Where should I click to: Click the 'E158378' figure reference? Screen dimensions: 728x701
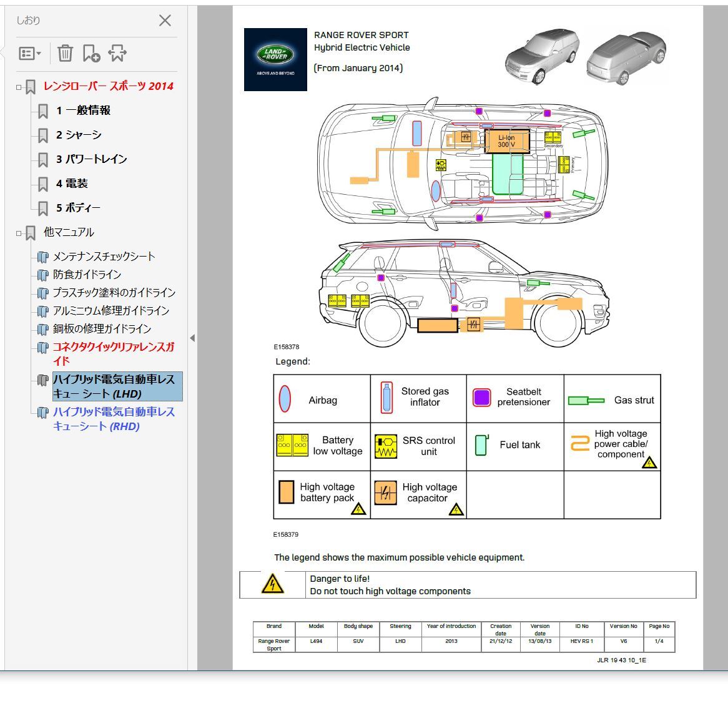[287, 347]
